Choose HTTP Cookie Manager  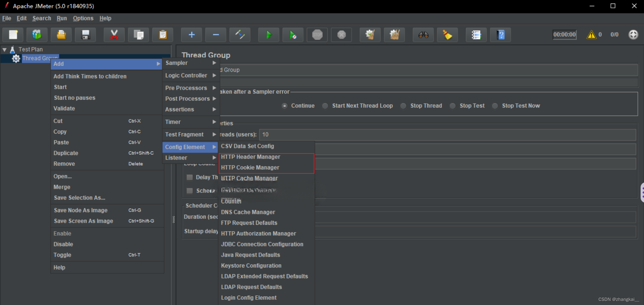coord(267,168)
